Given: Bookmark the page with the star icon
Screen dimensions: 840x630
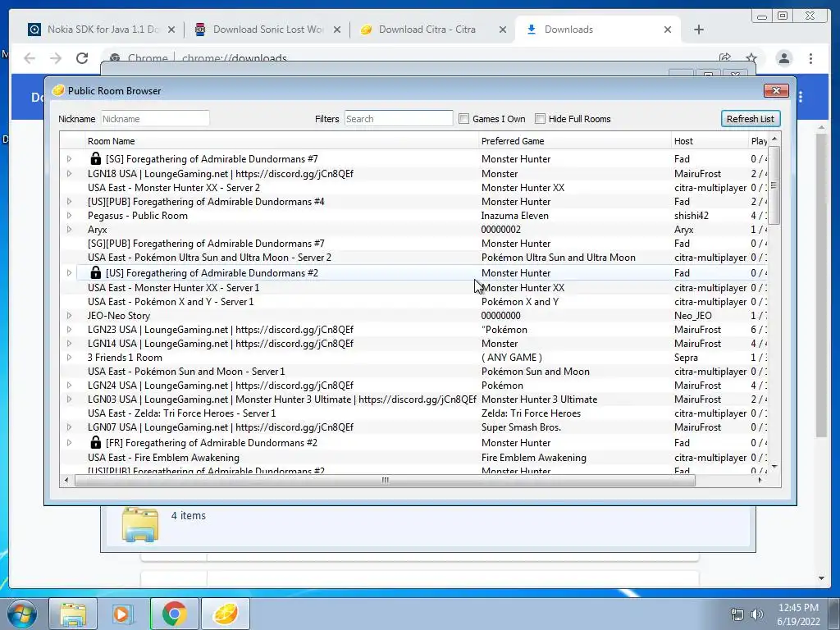Looking at the screenshot, I should pyautogui.click(x=751, y=58).
